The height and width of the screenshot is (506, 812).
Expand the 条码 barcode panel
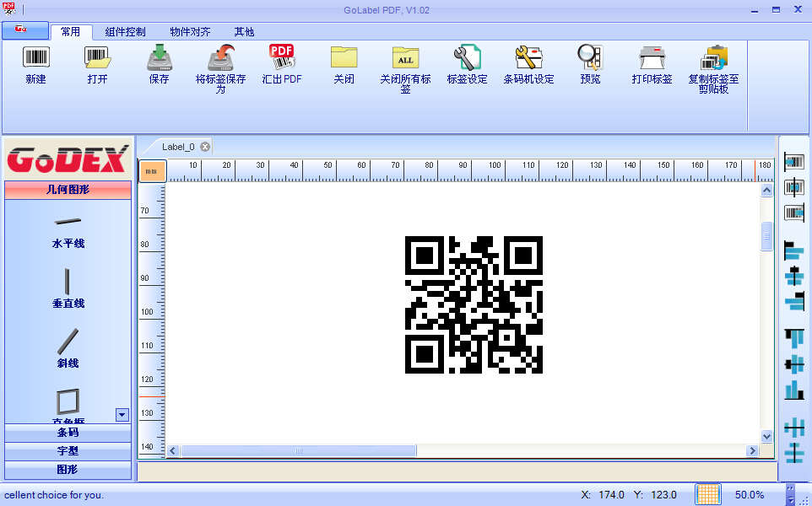coord(68,433)
